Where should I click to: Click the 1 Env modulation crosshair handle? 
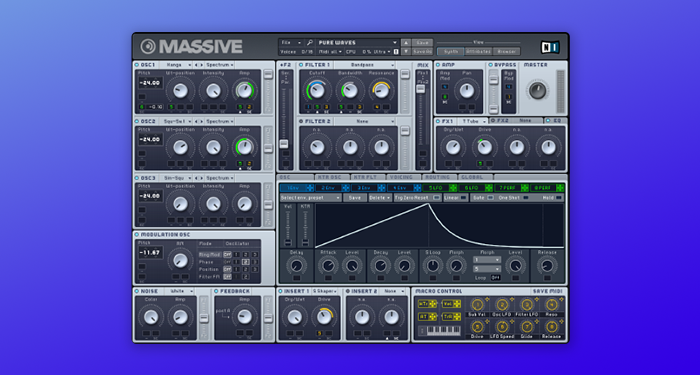(x=310, y=188)
